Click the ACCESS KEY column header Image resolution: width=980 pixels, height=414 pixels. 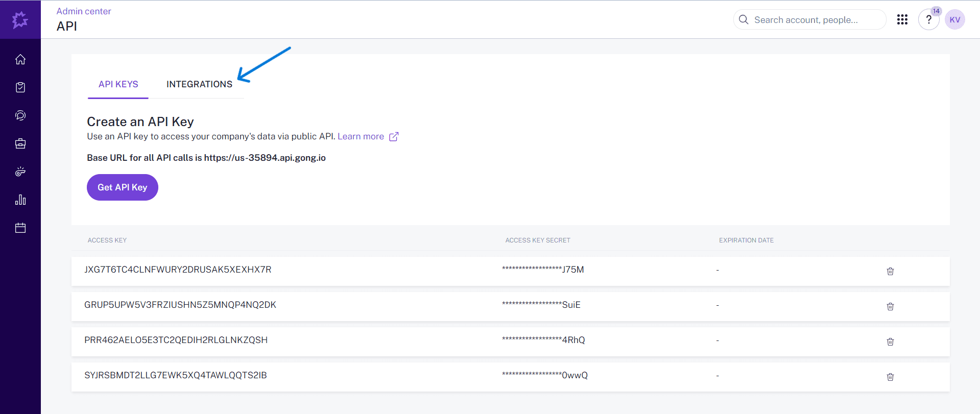pos(107,240)
